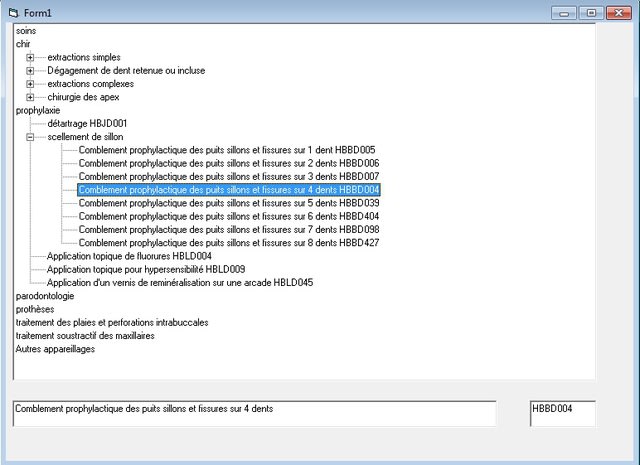Expand the extractions simples node
640x465 pixels.
(x=30, y=58)
